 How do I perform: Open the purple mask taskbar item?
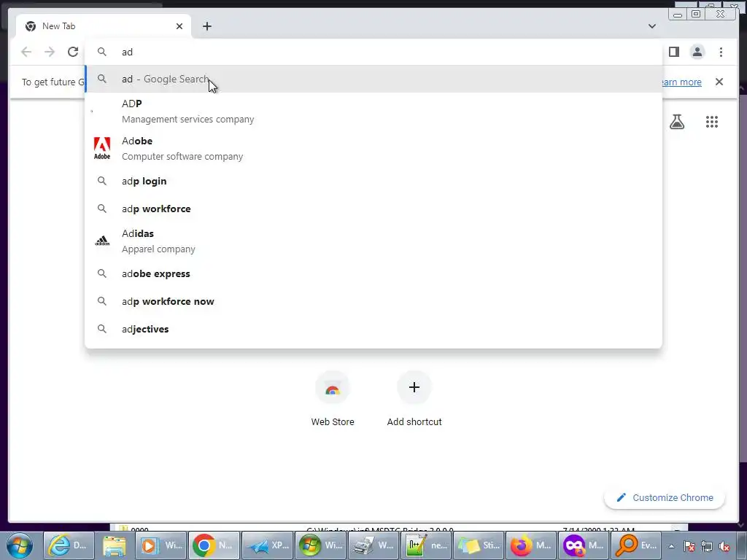(x=583, y=545)
